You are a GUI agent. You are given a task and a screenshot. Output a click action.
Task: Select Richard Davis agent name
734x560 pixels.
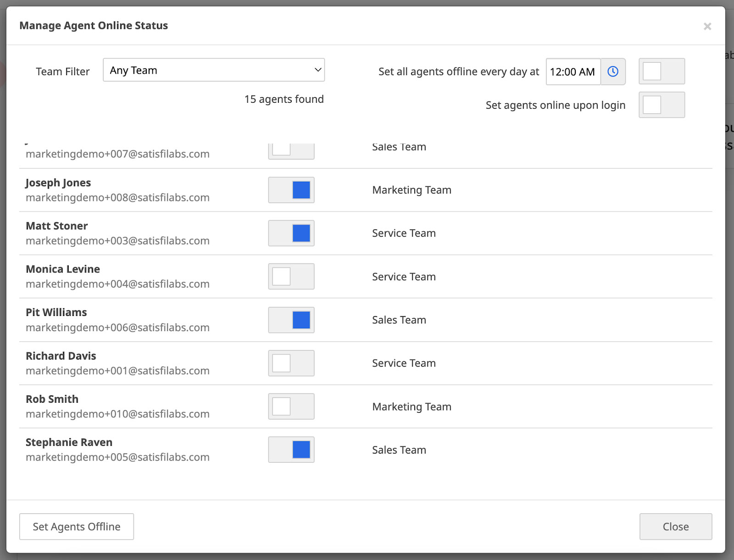pyautogui.click(x=61, y=356)
